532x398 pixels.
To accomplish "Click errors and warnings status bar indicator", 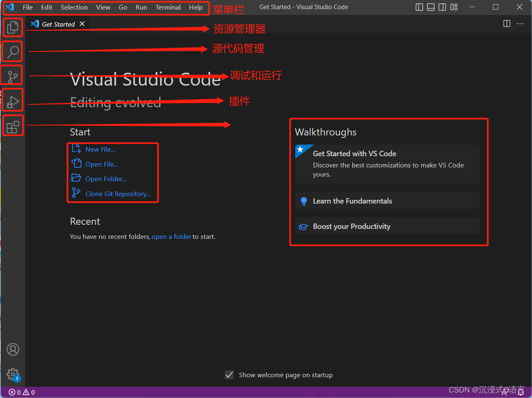I will (22, 392).
